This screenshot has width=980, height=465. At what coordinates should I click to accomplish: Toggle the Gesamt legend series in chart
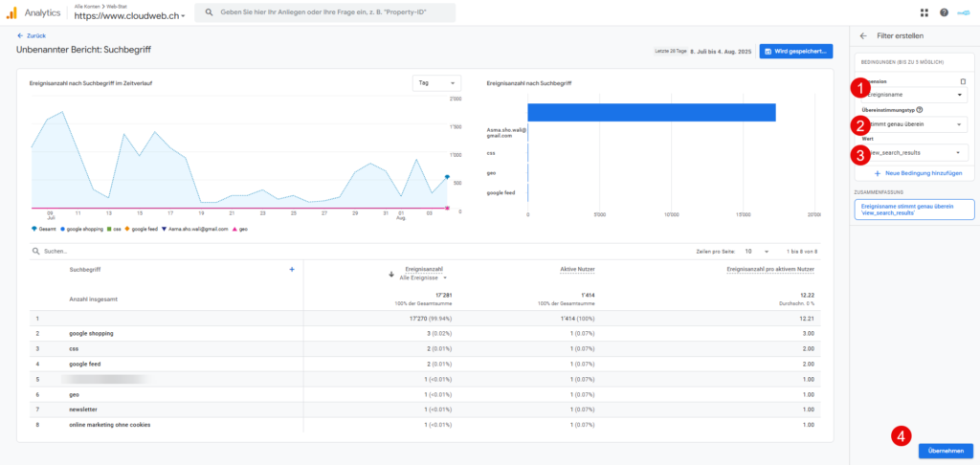[44, 230]
